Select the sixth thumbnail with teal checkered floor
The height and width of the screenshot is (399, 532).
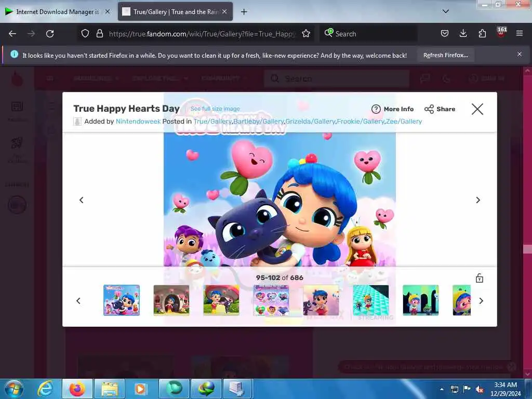point(371,300)
